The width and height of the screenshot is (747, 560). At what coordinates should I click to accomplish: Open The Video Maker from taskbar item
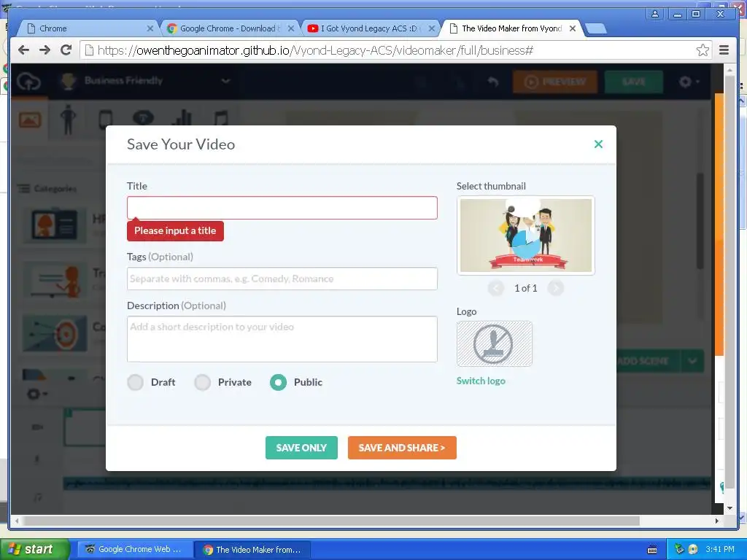pyautogui.click(x=252, y=550)
